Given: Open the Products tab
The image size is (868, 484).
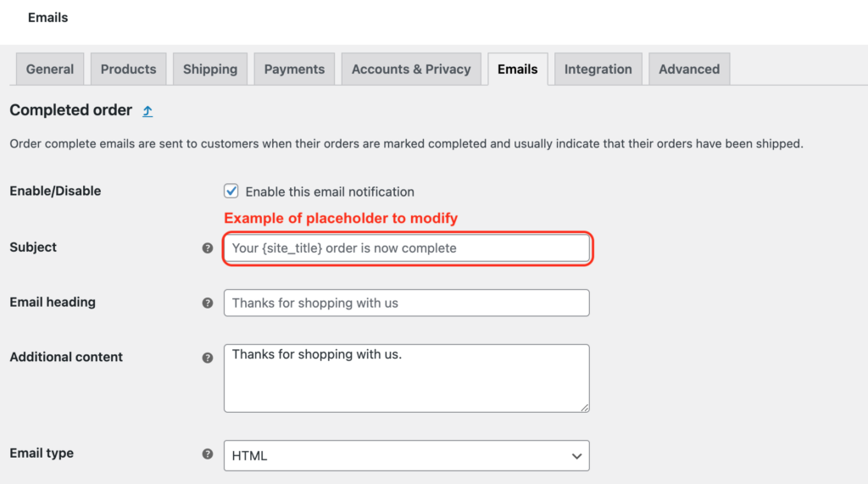Looking at the screenshot, I should point(129,70).
